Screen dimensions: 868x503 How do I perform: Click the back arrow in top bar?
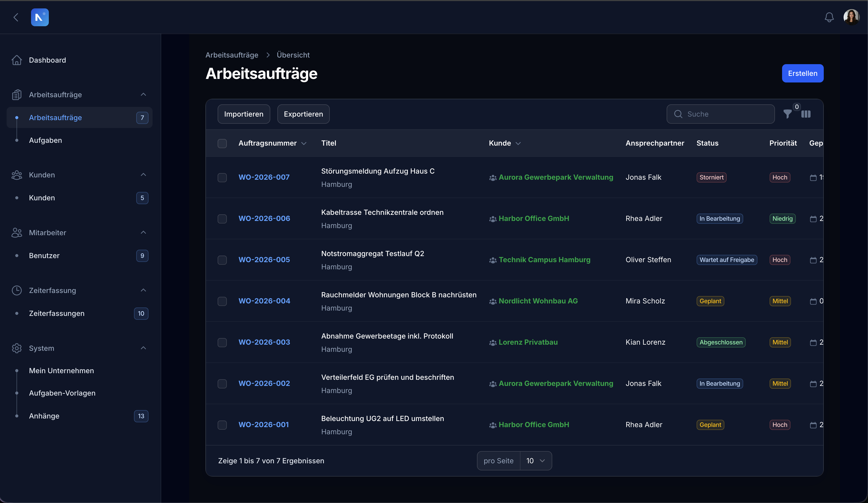click(16, 17)
